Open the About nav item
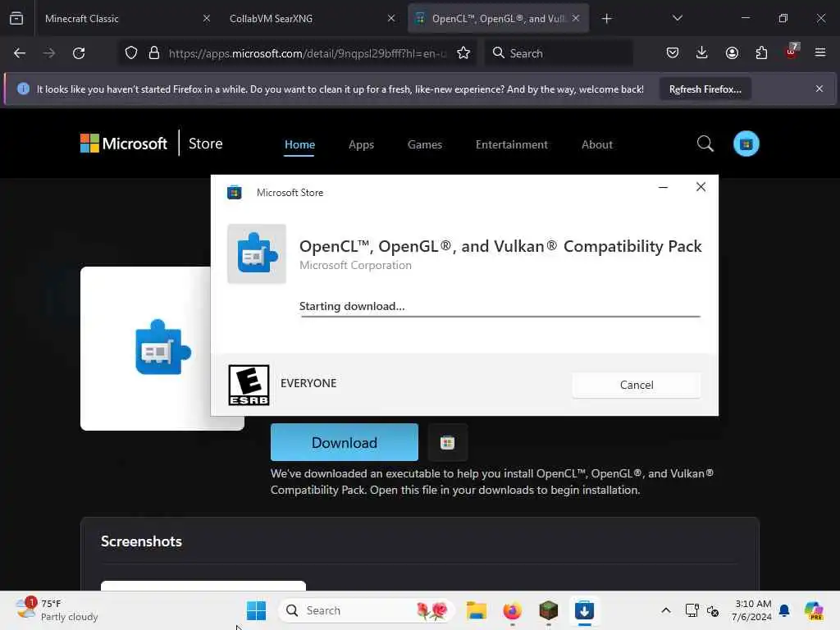The height and width of the screenshot is (630, 840). click(x=597, y=144)
